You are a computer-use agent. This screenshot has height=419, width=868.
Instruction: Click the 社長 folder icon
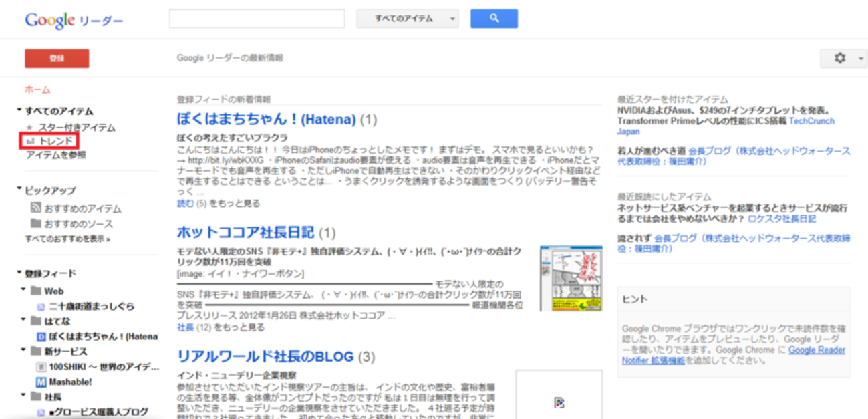click(x=35, y=396)
